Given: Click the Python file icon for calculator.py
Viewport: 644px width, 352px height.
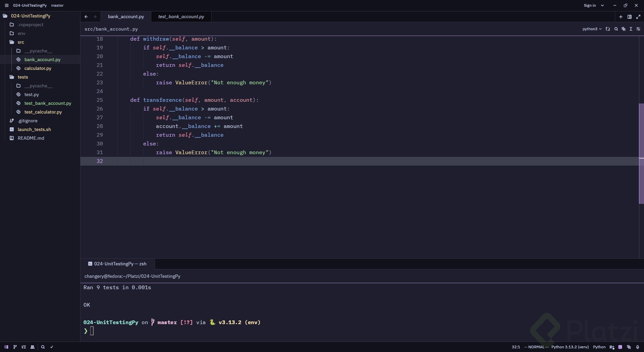Looking at the screenshot, I should coord(18,68).
